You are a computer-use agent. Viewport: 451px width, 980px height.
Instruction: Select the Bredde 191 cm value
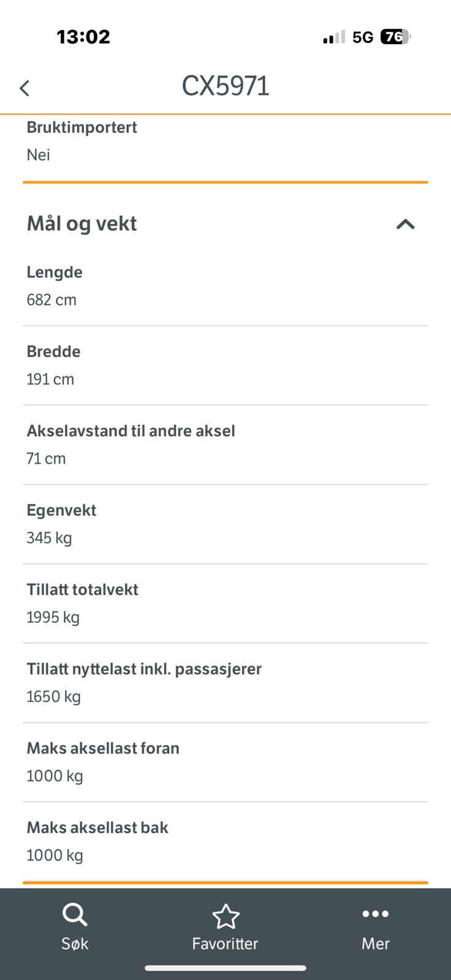click(x=50, y=379)
